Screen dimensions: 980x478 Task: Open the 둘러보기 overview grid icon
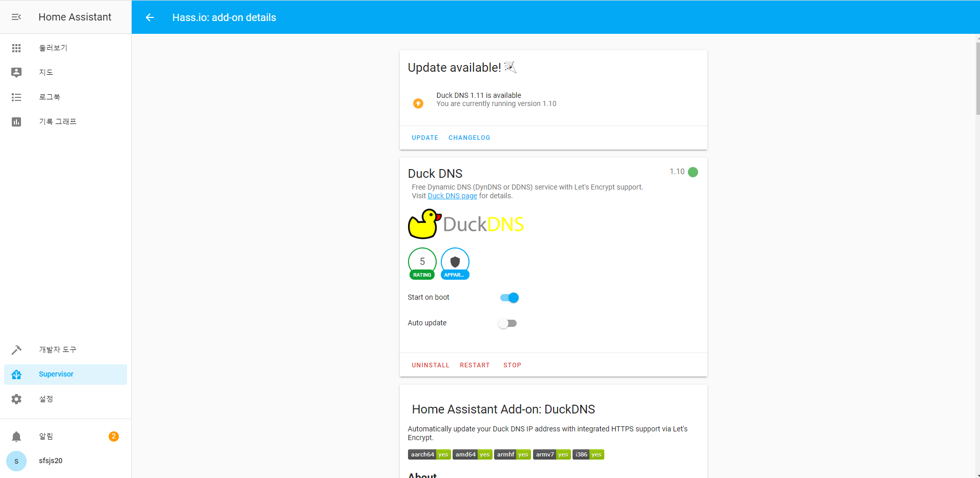tap(16, 48)
